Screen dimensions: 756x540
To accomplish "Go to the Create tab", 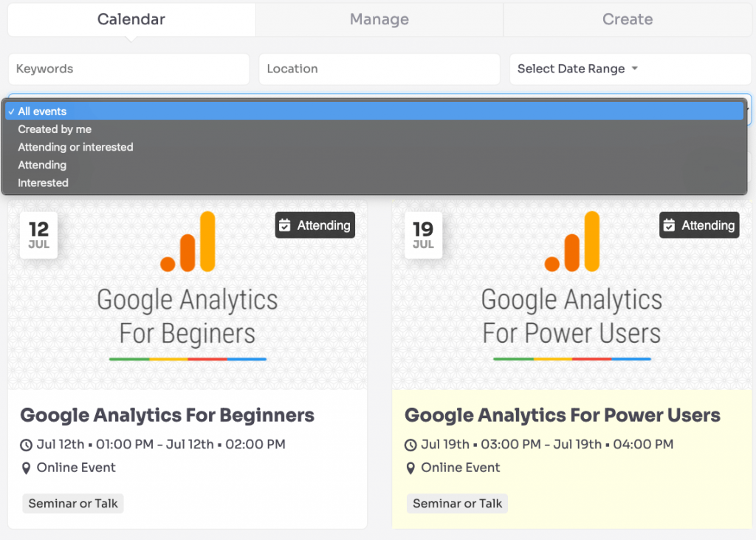I will (x=628, y=19).
